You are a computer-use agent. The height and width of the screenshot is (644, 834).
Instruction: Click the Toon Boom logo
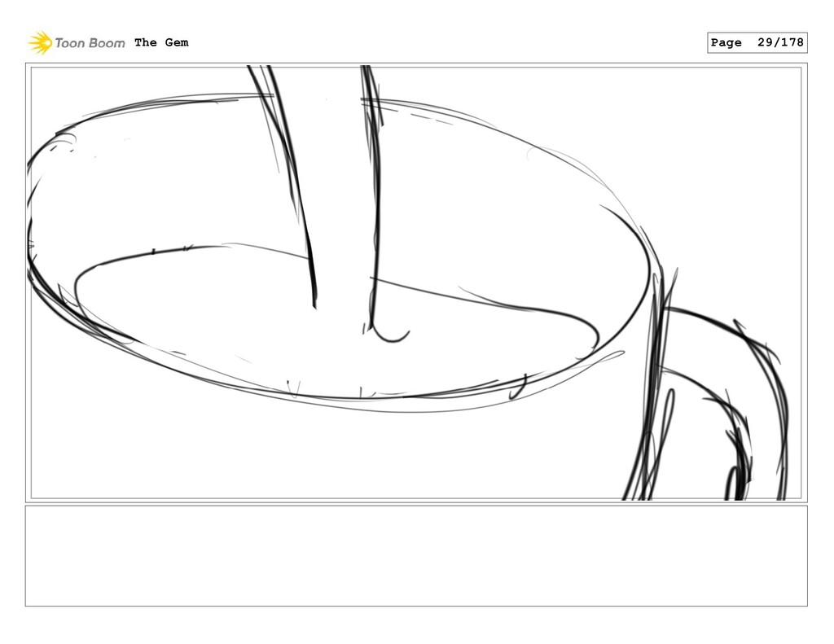click(x=77, y=42)
